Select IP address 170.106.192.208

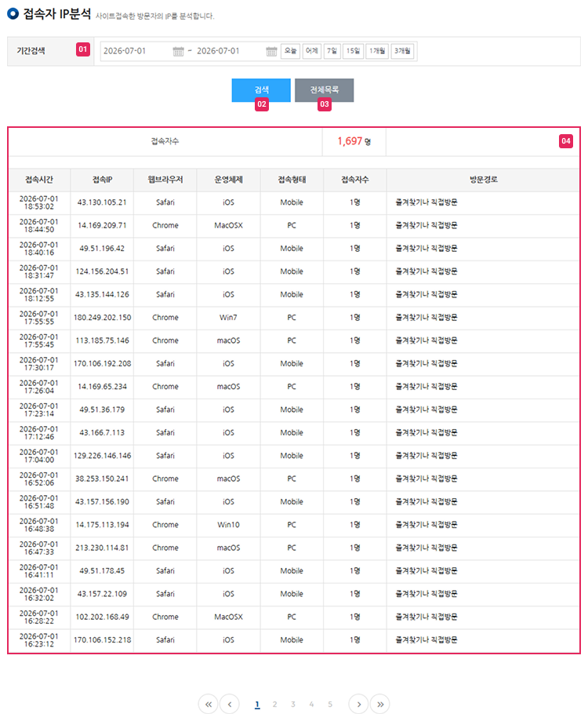pos(102,363)
